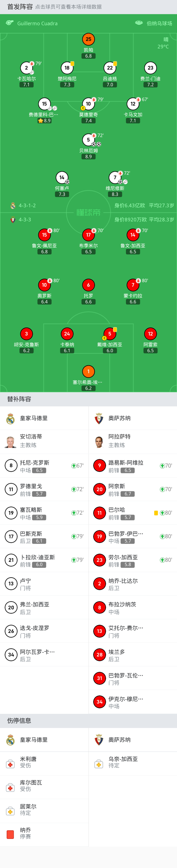Open coach 阿拉萨特 profile photo
Viewport: 177px width, 868px height.
point(99,441)
